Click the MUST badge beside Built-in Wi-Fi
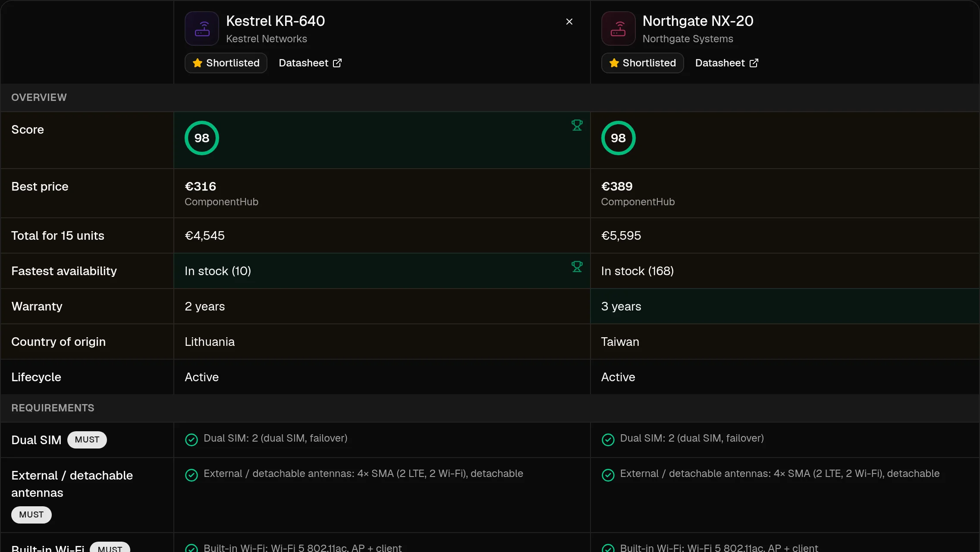The height and width of the screenshot is (552, 980). pos(110,548)
